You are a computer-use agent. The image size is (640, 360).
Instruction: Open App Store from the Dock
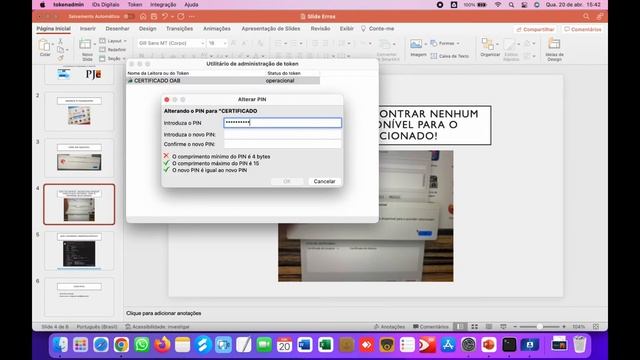point(448,345)
